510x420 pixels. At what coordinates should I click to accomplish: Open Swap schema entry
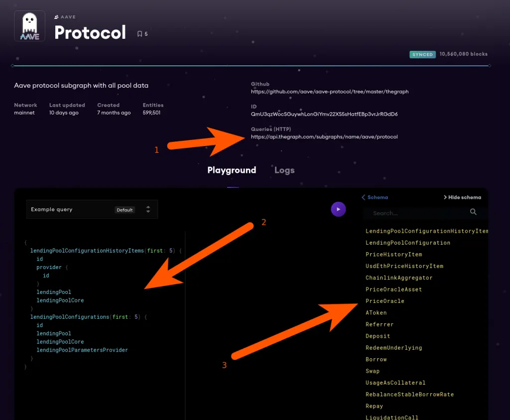pos(373,371)
